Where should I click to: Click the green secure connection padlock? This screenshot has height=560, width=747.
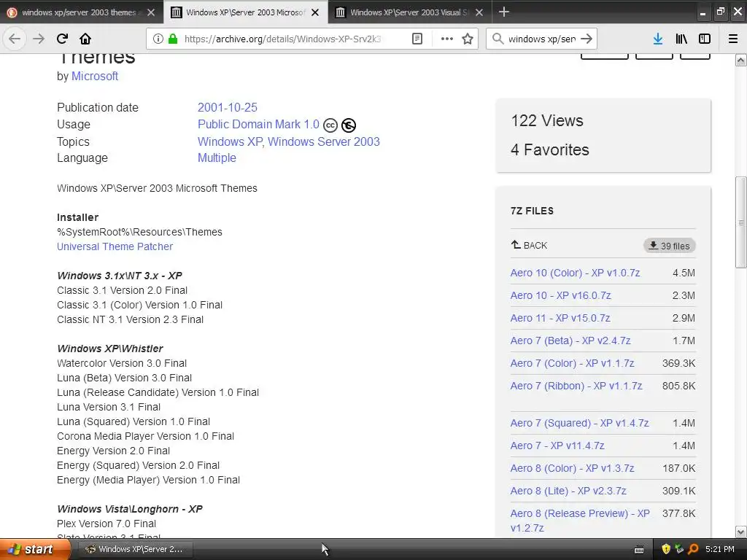[x=173, y=39]
